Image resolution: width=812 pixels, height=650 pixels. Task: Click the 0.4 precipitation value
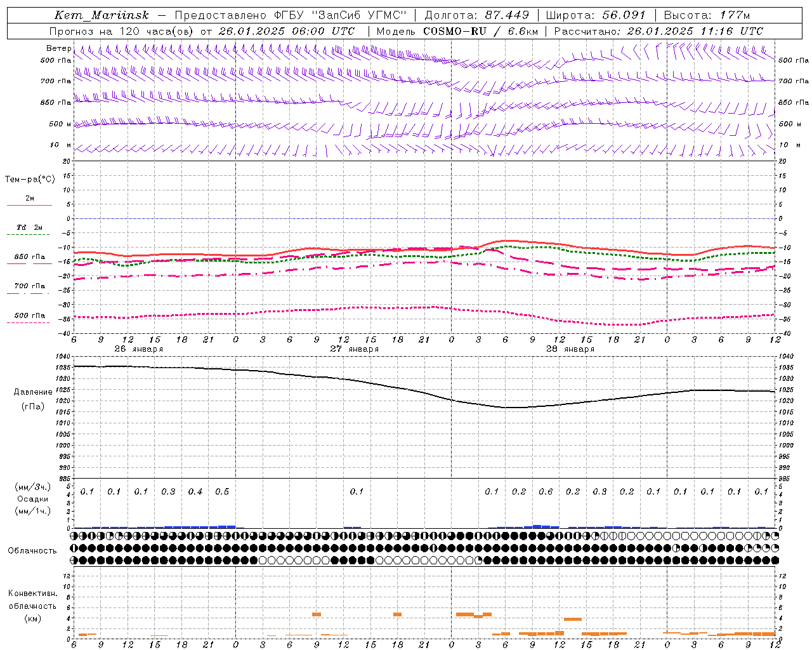point(195,492)
